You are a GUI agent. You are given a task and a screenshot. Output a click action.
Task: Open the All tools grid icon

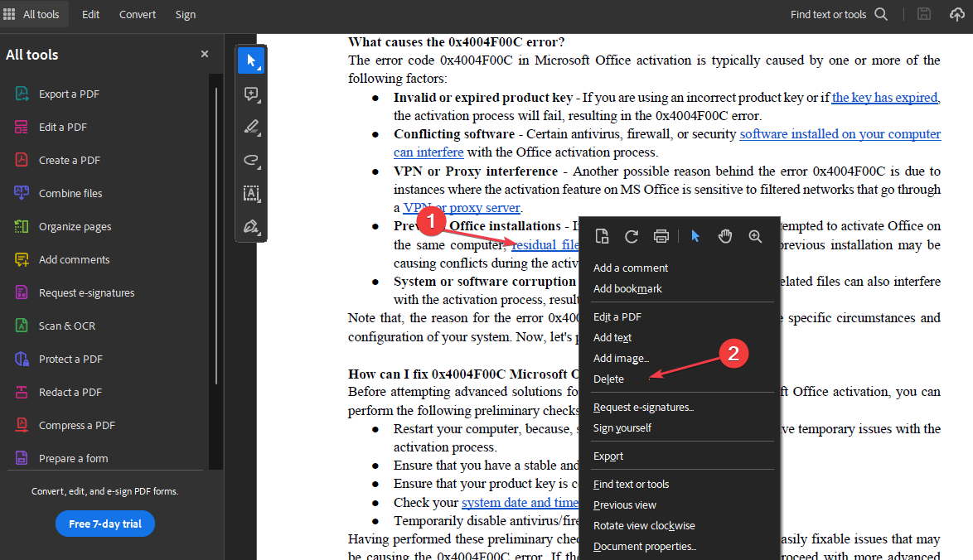9,13
